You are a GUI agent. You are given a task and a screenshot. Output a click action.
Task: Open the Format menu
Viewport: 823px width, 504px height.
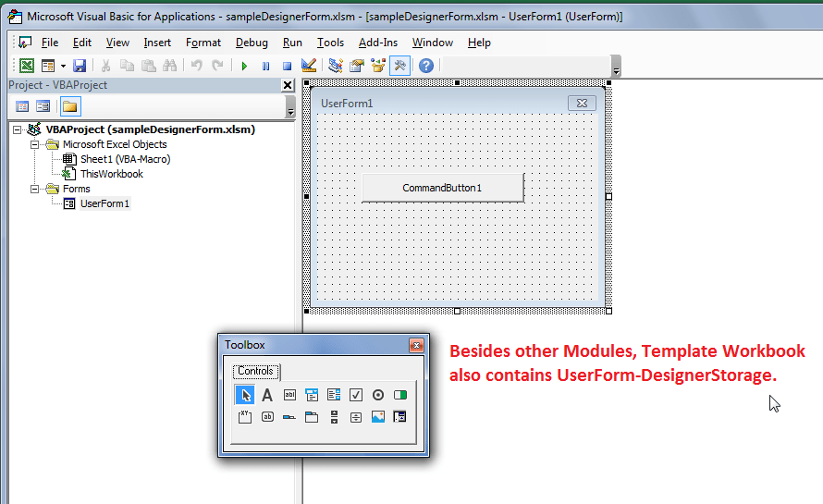pyautogui.click(x=203, y=43)
